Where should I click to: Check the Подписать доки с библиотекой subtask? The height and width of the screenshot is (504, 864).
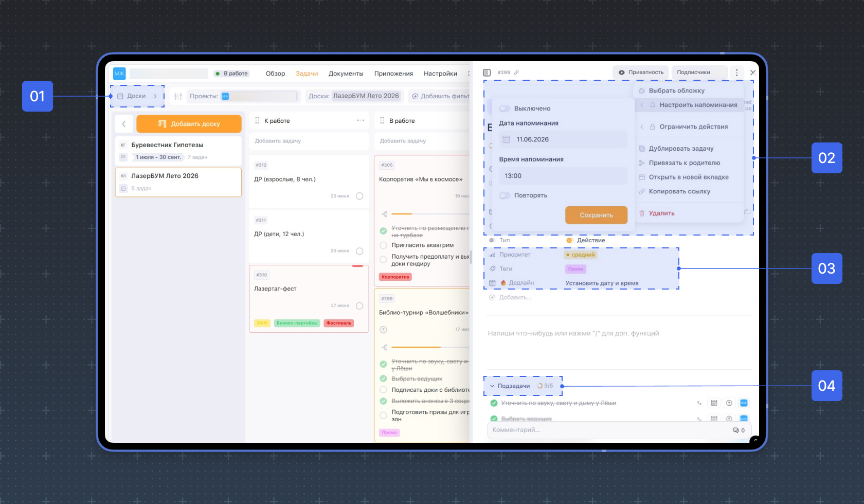[383, 390]
